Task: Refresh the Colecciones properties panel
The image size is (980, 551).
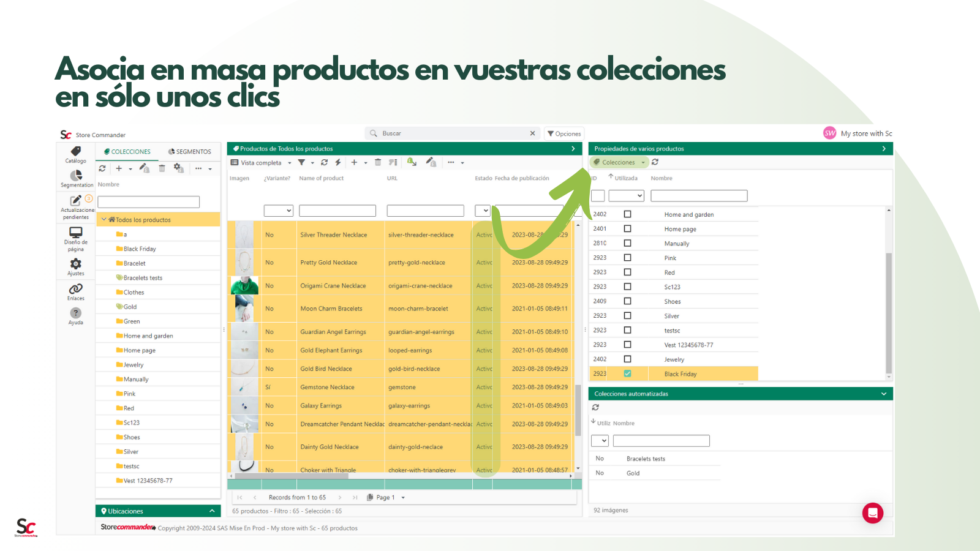Action: pyautogui.click(x=655, y=162)
